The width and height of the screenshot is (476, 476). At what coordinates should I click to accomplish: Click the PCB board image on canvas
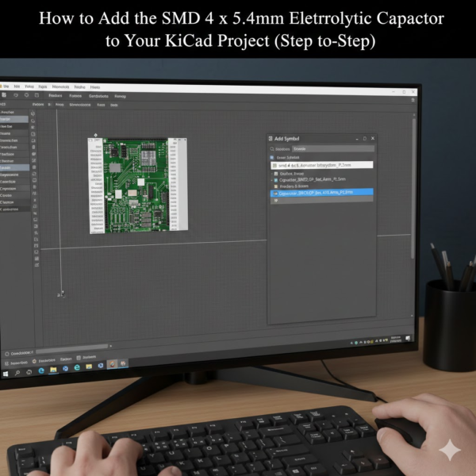(138, 185)
